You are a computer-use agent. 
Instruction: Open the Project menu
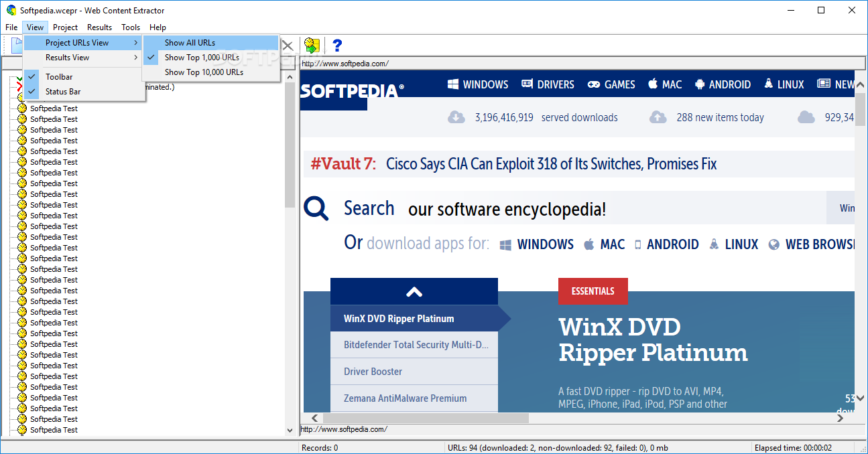pos(66,27)
